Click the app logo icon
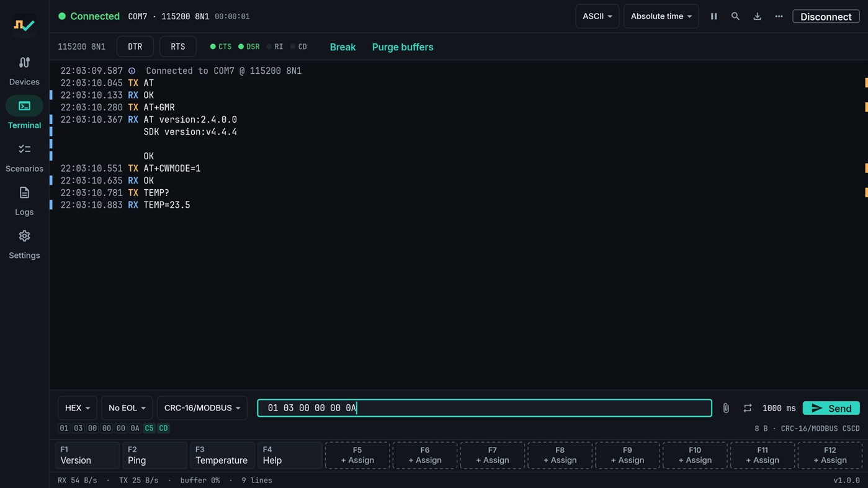 [24, 25]
